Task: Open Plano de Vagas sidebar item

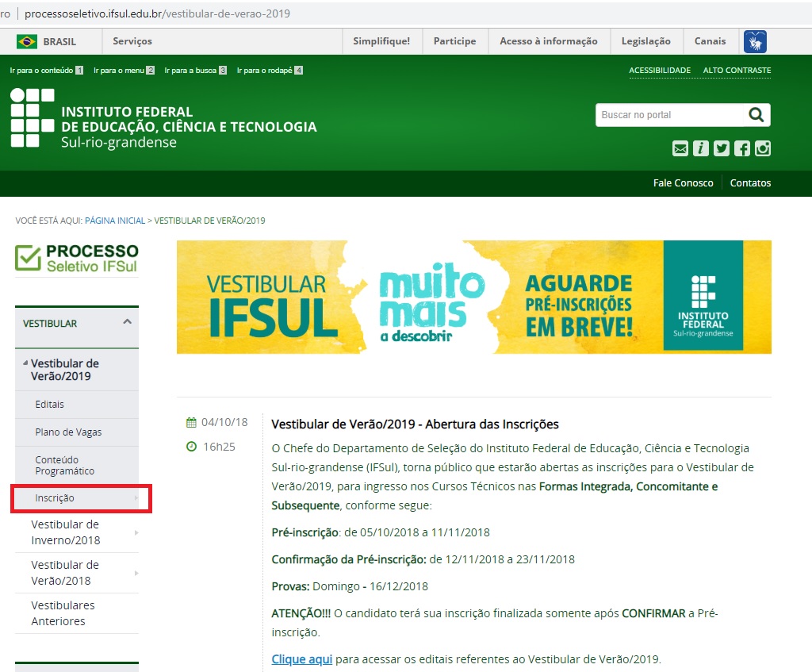Action: click(77, 432)
